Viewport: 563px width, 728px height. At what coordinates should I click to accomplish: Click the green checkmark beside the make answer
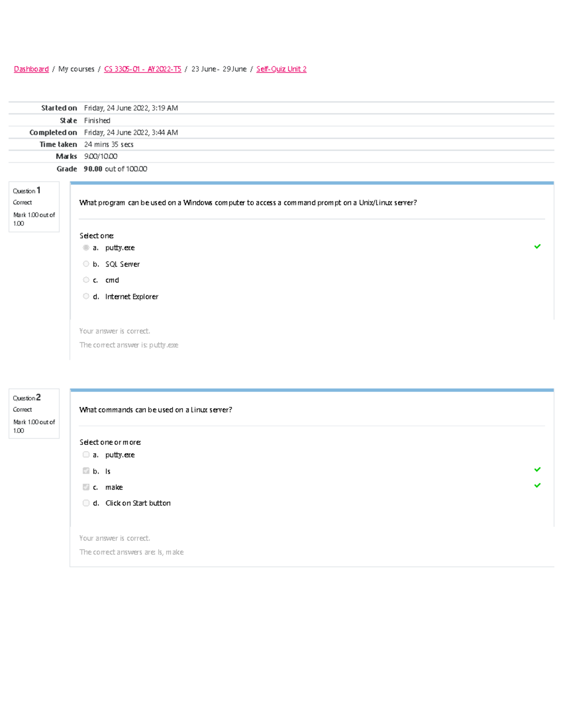pos(538,486)
